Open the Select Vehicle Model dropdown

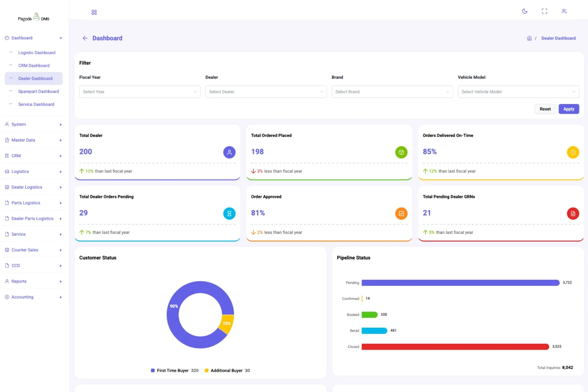point(518,92)
